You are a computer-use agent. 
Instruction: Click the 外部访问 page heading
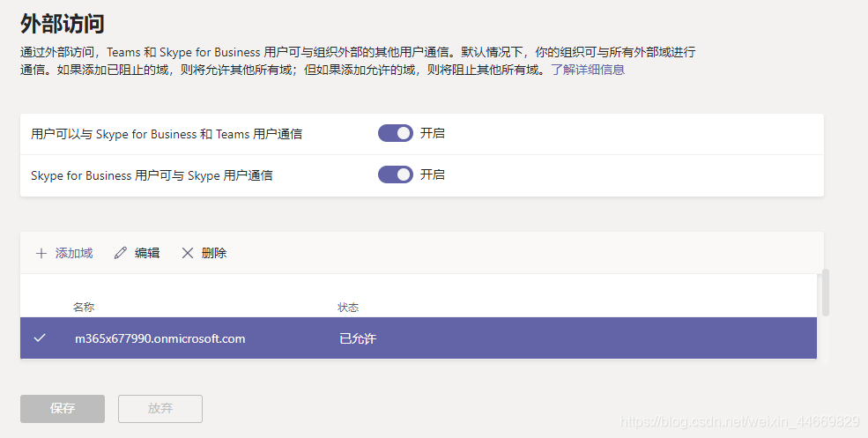[x=63, y=24]
